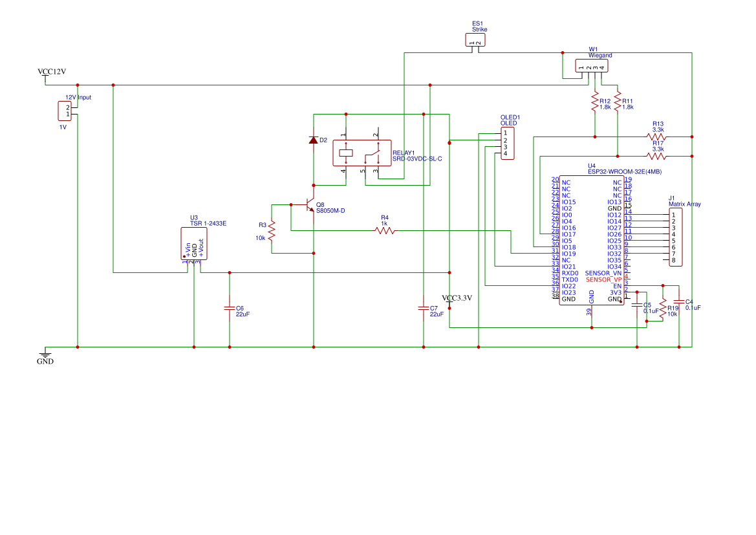
Task: Select the 3V3 pin label on U4
Action: pos(616,292)
